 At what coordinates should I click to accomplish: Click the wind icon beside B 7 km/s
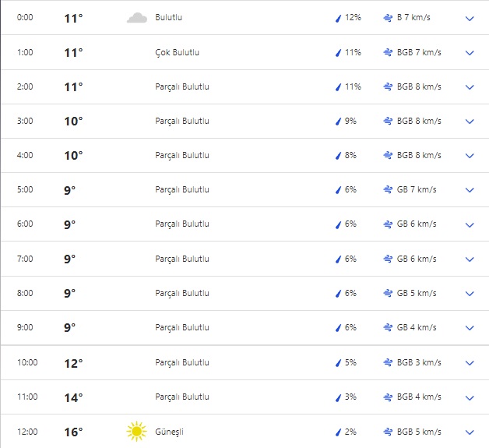point(388,18)
